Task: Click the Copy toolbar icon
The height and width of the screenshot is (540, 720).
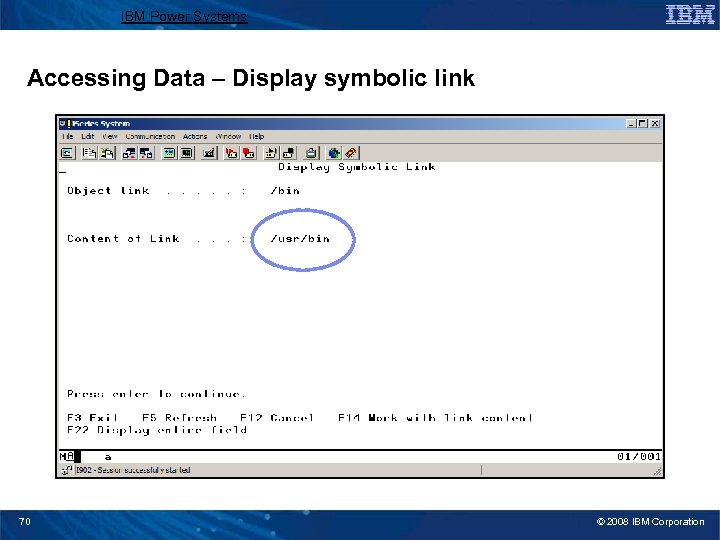Action: pyautogui.click(x=89, y=153)
